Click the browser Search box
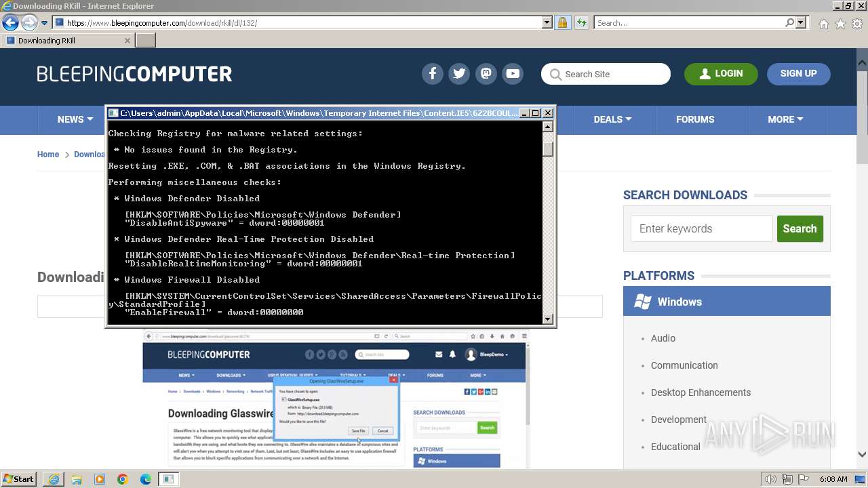The image size is (868, 488). tap(688, 22)
